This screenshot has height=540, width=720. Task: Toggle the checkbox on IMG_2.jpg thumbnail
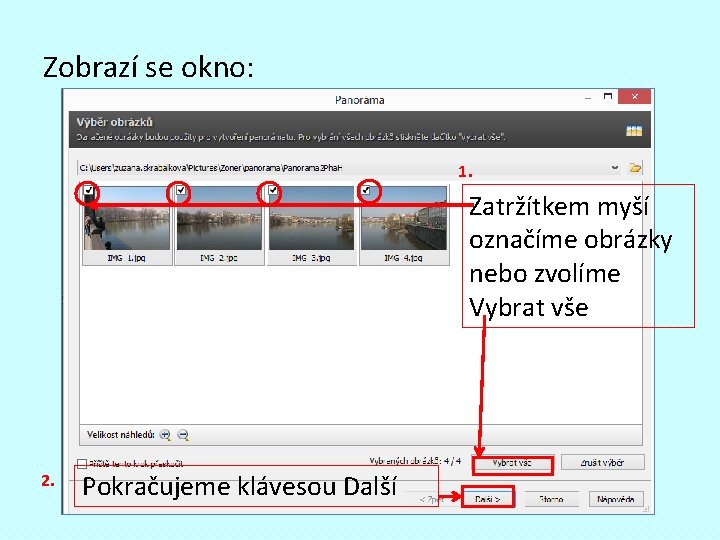(x=181, y=190)
